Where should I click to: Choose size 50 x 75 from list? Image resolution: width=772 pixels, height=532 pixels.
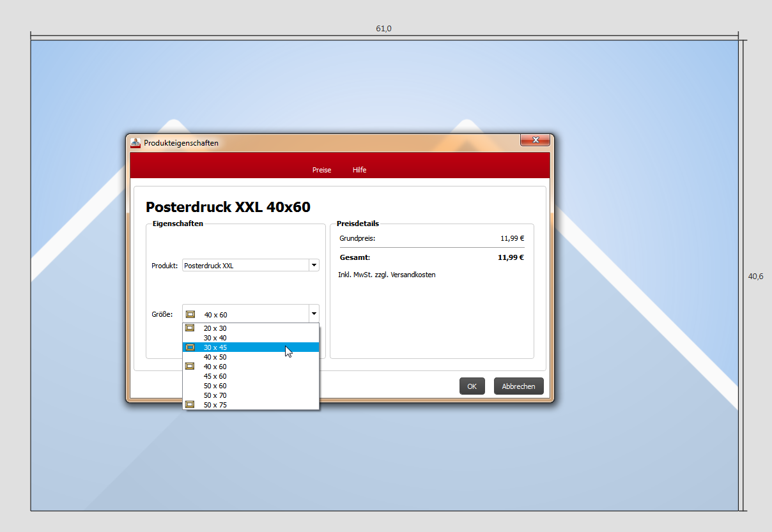point(251,405)
